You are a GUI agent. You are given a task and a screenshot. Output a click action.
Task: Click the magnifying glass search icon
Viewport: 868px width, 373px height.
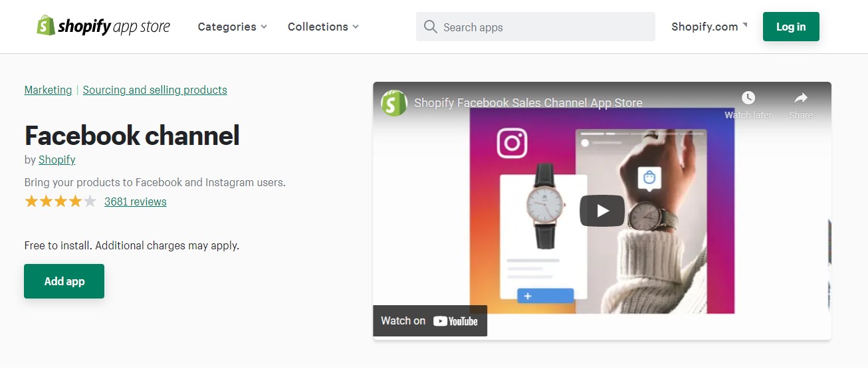coord(430,27)
